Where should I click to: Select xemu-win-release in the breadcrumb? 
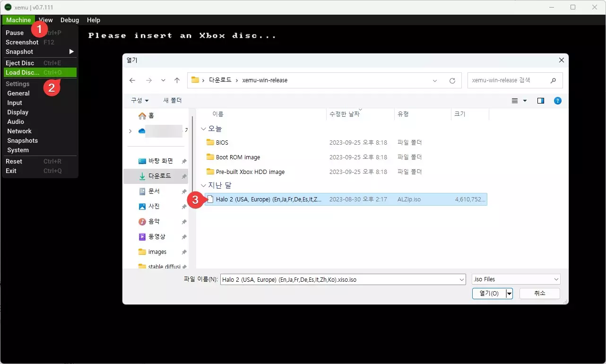(265, 80)
